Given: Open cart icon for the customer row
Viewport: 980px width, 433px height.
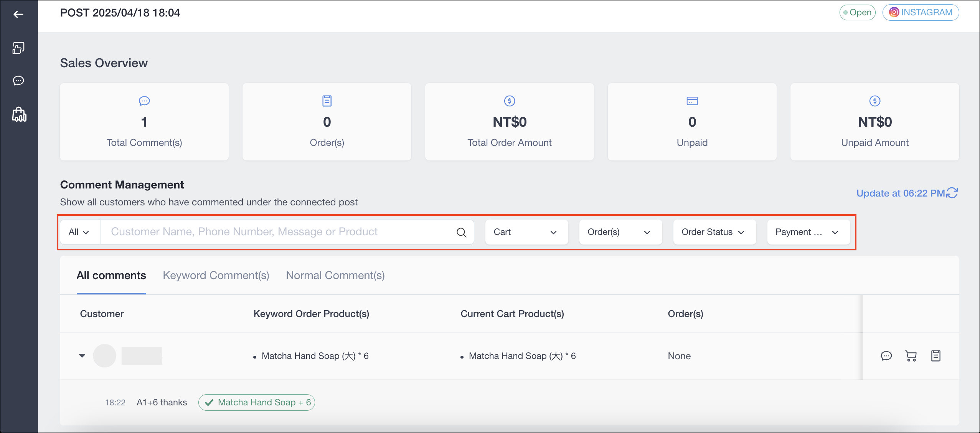Looking at the screenshot, I should pos(911,356).
